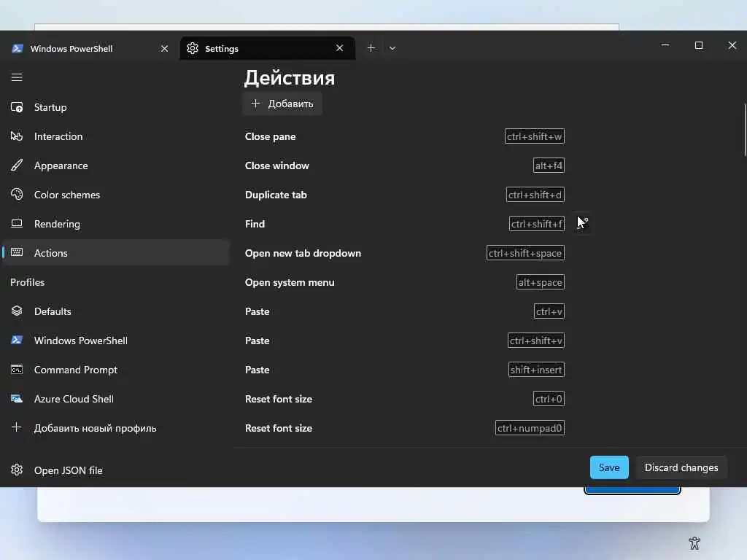Click the Windows PowerShell profile icon
Viewport: 747px width, 560px height.
click(17, 340)
